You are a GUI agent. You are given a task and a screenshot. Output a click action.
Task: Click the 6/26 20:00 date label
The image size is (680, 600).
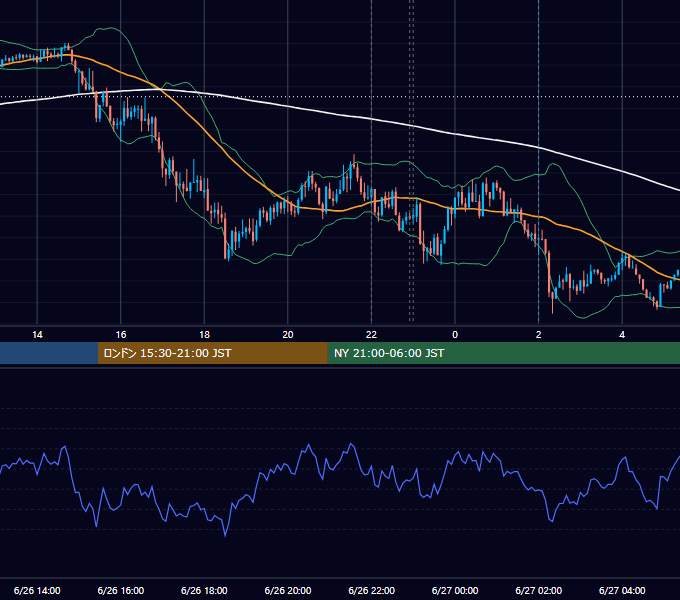(288, 590)
